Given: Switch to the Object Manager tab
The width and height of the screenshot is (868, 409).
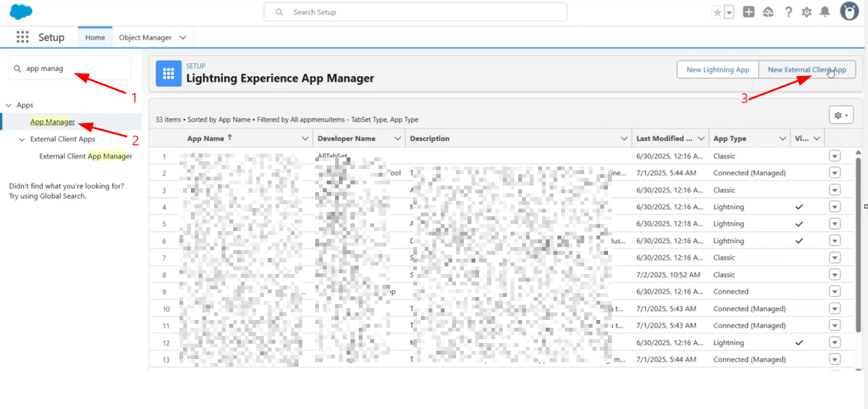Looking at the screenshot, I should [145, 38].
